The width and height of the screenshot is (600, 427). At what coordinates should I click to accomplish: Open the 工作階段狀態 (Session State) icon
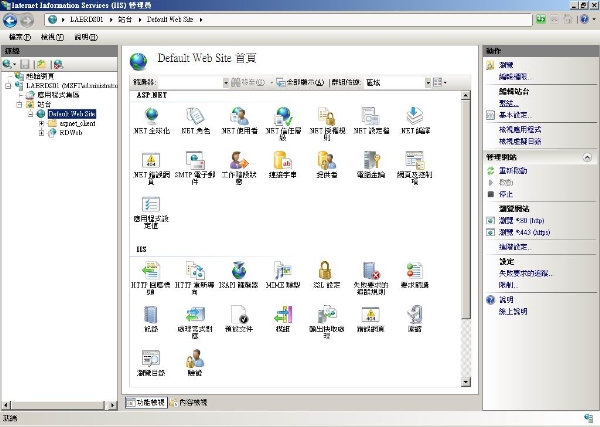(240, 160)
